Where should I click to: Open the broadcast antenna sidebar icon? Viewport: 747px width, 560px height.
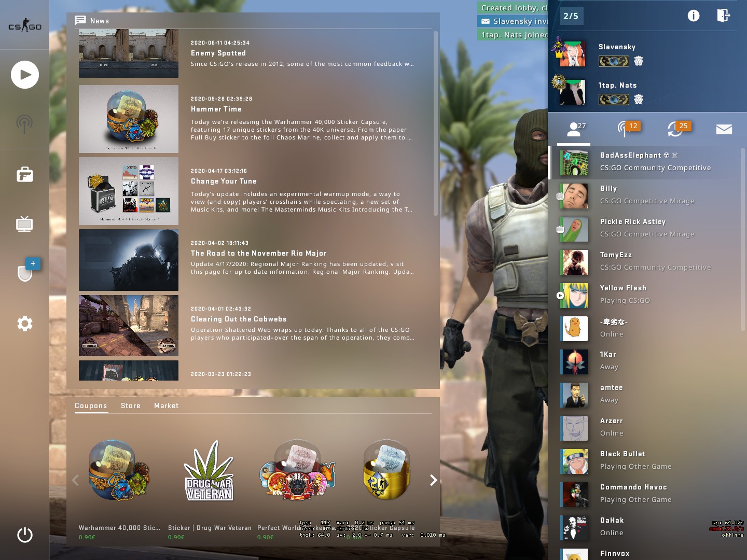click(x=24, y=124)
